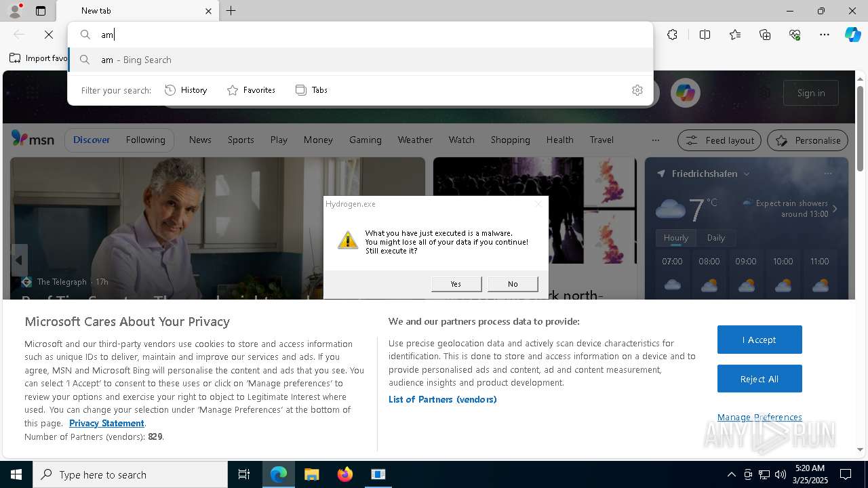Click the Personalise button

pos(808,140)
